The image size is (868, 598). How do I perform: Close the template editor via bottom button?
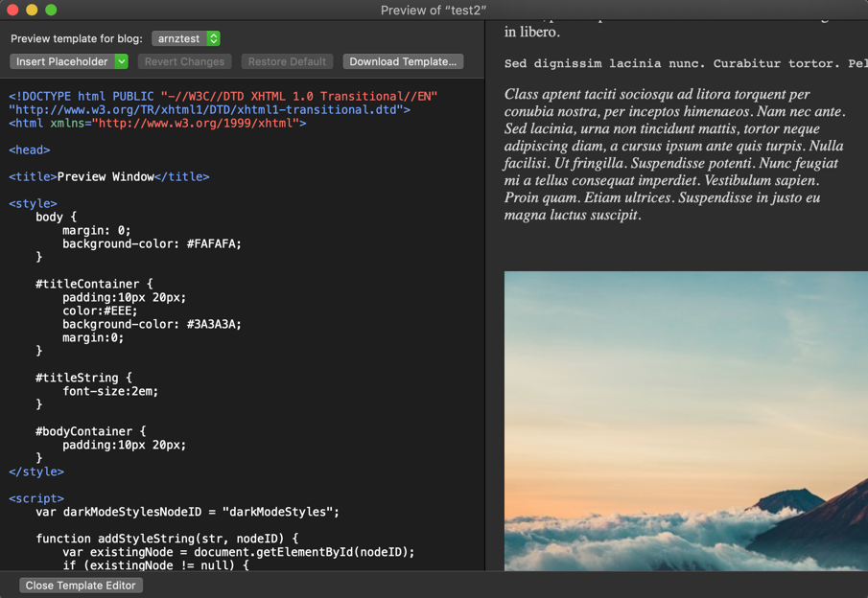[x=81, y=585]
